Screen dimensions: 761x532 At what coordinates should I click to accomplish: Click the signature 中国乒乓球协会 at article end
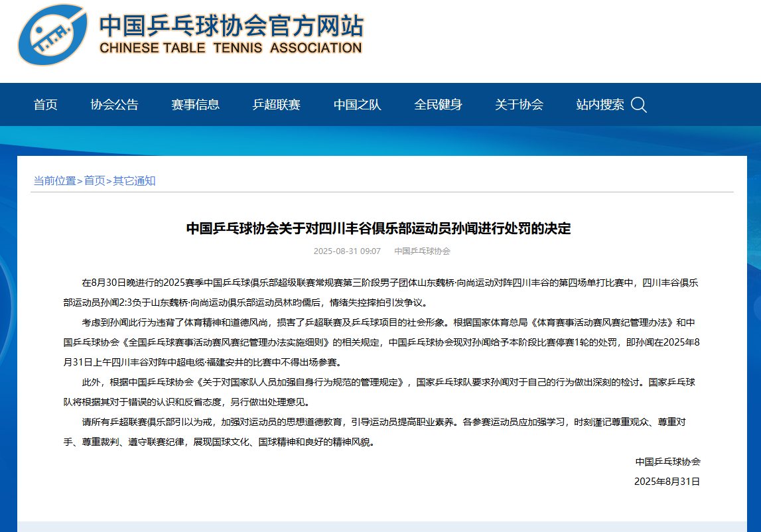point(668,462)
